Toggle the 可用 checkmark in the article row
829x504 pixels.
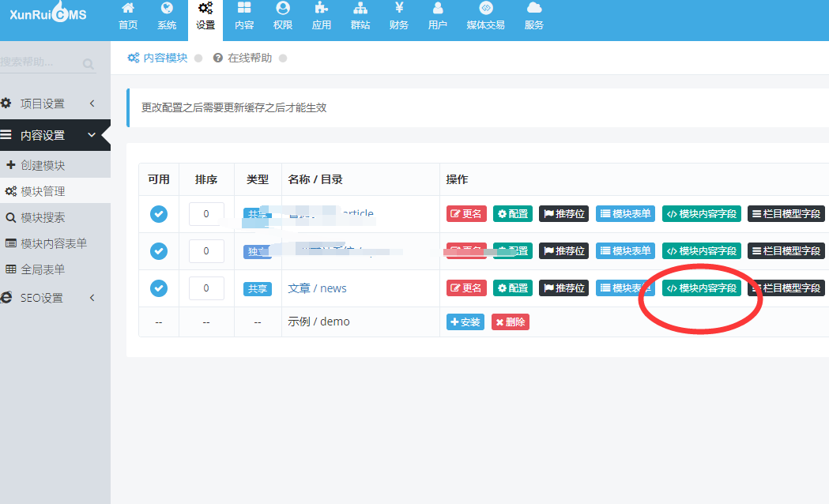pos(159,214)
